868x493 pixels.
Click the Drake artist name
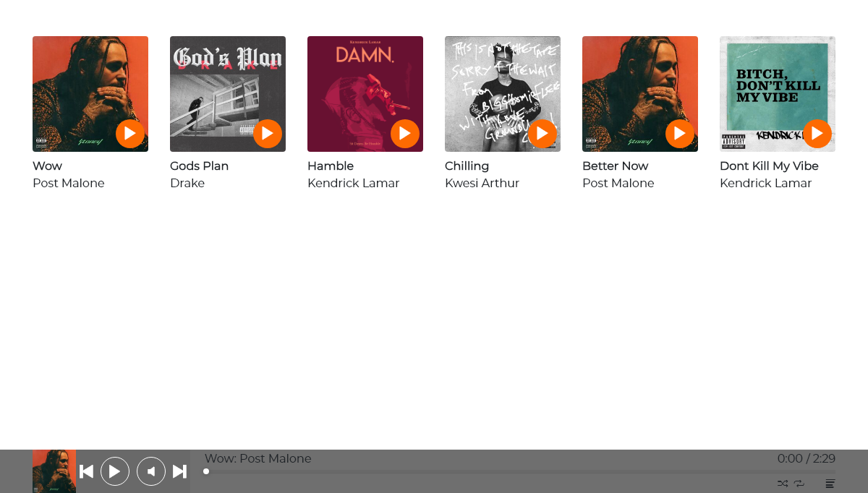187,184
